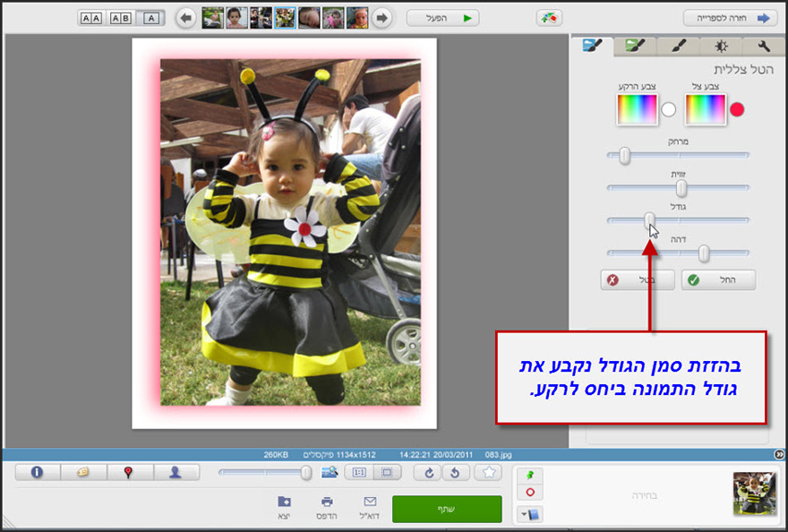This screenshot has width=788, height=532.
Task: Open photo information with the info icon
Action: coord(37,472)
